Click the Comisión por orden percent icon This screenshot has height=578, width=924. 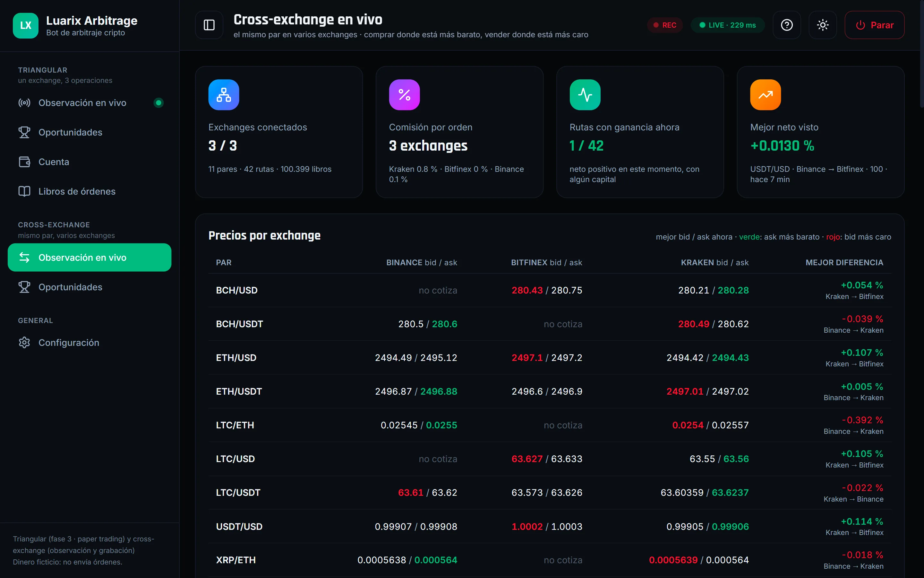(404, 95)
